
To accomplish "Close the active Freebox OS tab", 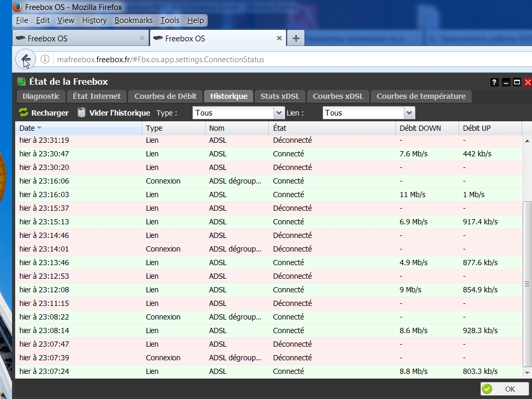I will pos(279,38).
